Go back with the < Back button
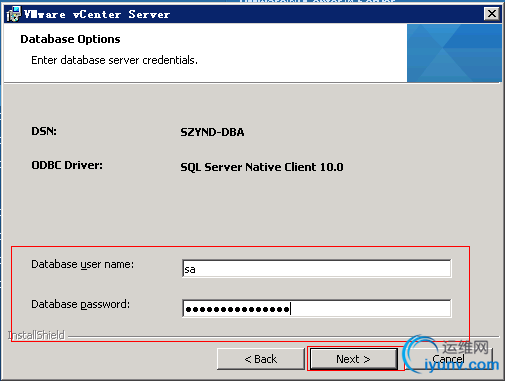 (x=260, y=359)
